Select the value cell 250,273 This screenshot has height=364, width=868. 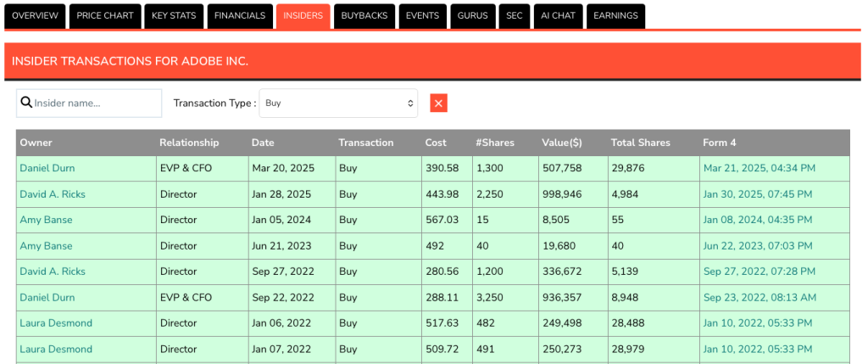tap(573, 349)
